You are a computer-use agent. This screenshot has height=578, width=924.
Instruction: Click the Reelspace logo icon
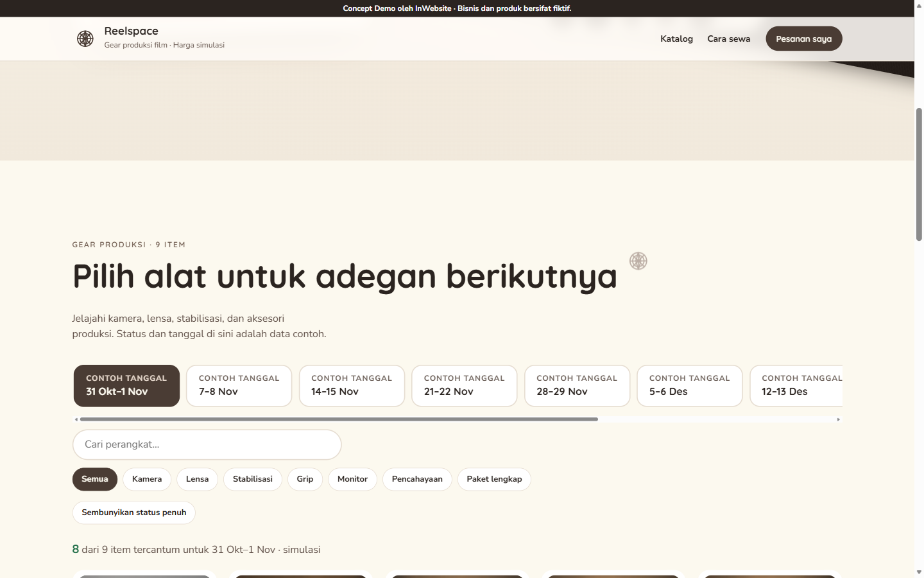(x=85, y=39)
